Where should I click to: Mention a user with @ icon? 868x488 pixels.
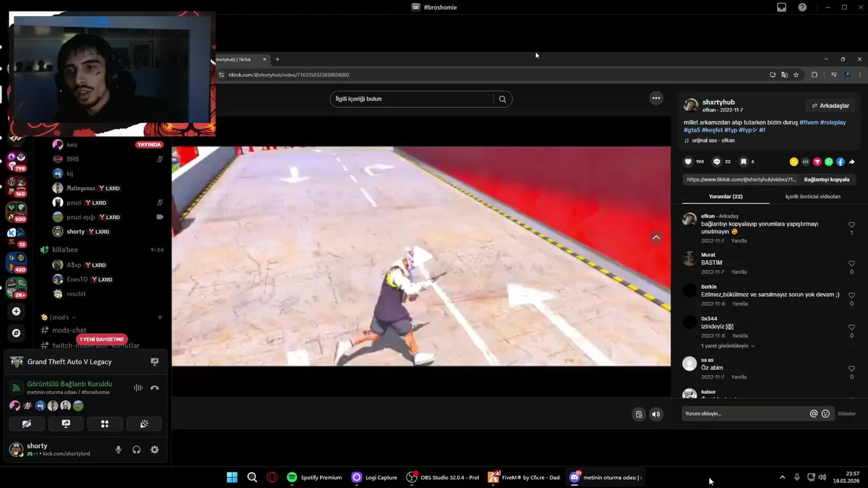point(814,413)
